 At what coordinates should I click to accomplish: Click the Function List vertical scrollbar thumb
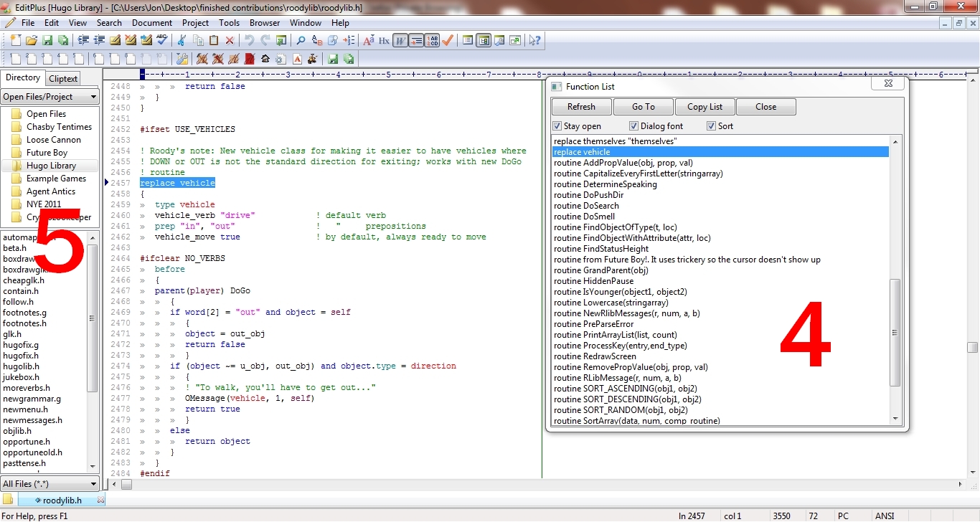tap(895, 333)
